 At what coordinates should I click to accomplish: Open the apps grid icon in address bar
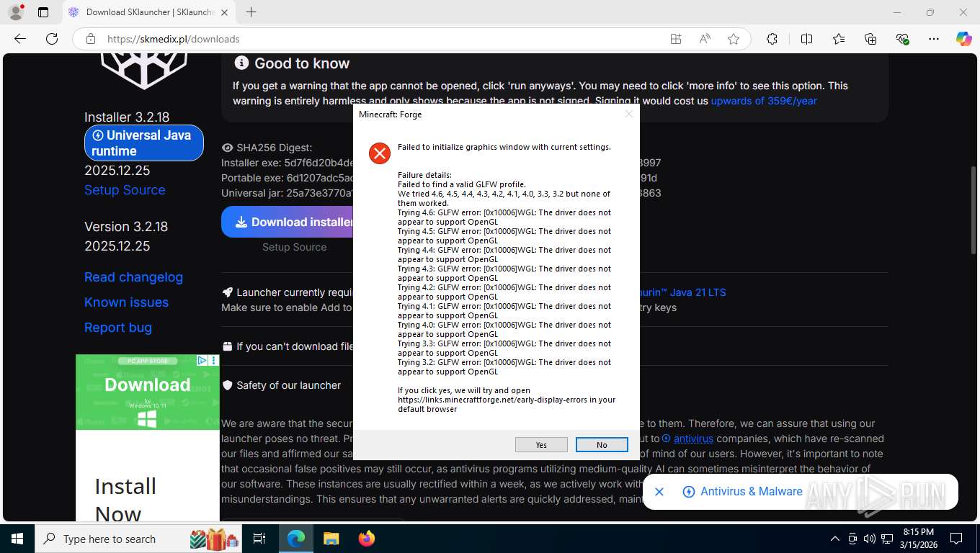pyautogui.click(x=676, y=39)
